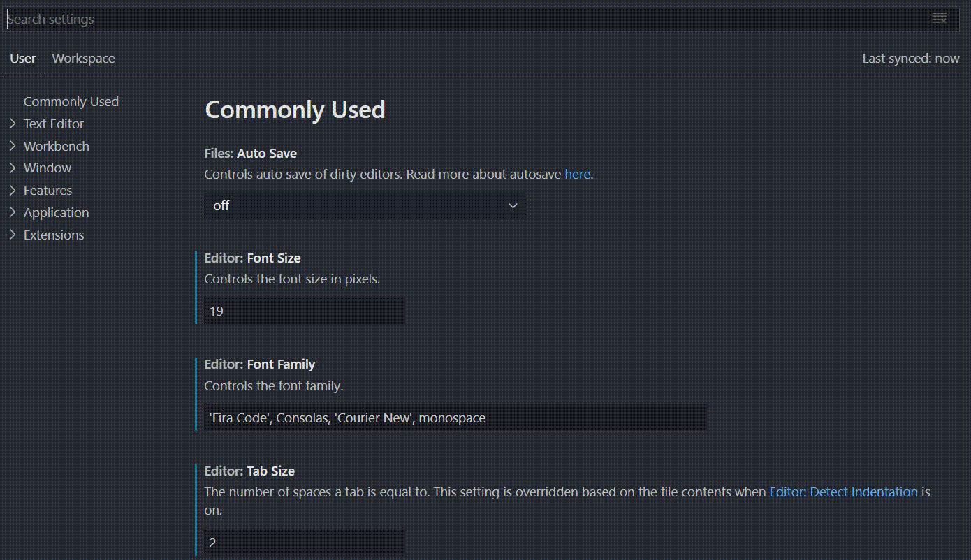Click the Clear Settings Search Input icon
Screen dimensions: 971x560
pos(939,19)
